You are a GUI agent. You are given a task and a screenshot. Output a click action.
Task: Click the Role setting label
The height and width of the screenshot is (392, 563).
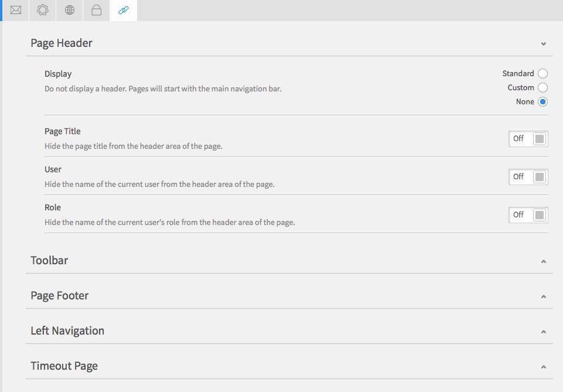[53, 207]
